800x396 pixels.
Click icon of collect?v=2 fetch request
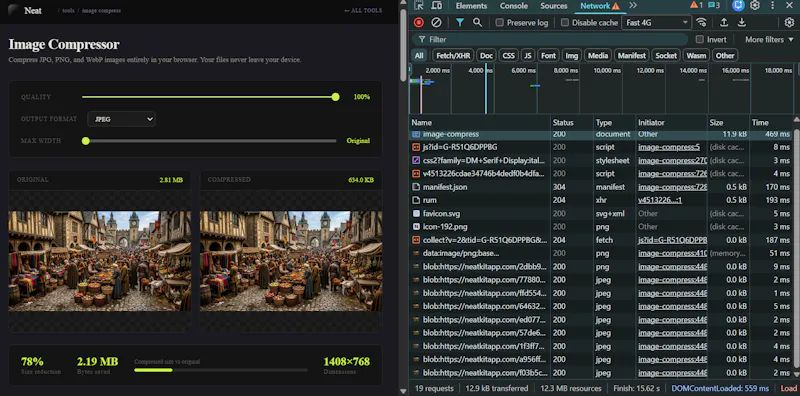tap(416, 240)
